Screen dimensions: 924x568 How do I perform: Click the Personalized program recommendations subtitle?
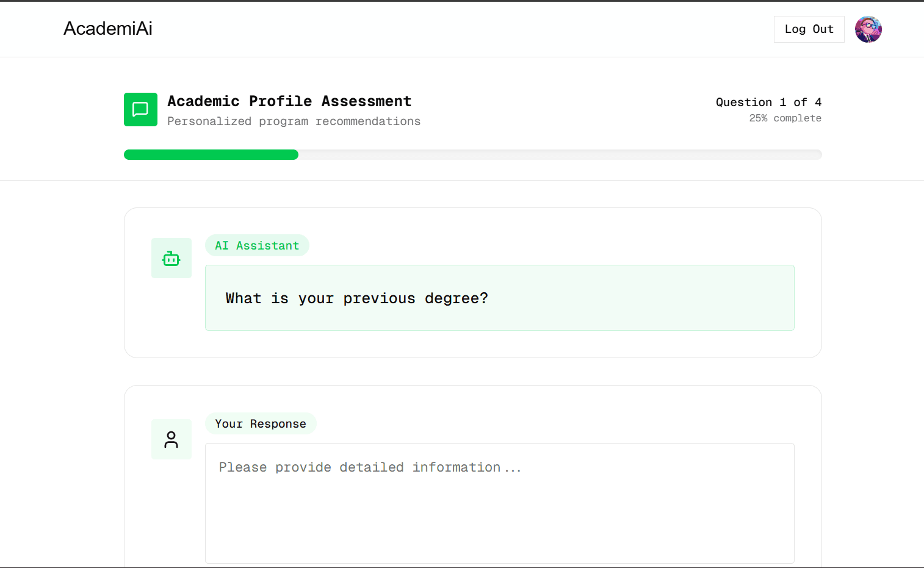[294, 121]
